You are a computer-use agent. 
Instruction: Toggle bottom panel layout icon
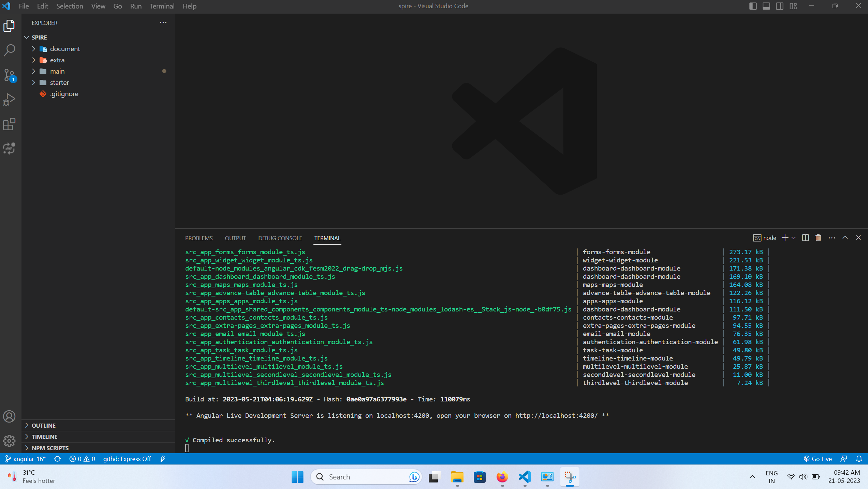pyautogui.click(x=766, y=6)
